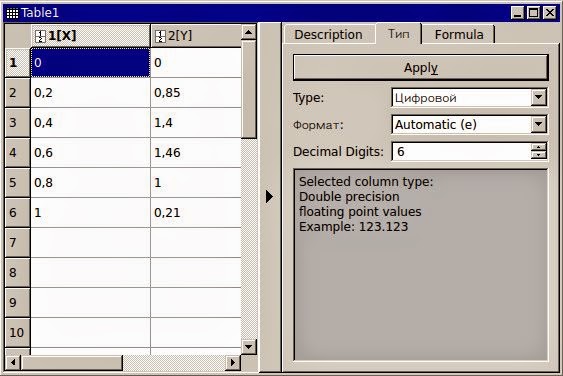The height and width of the screenshot is (376, 563).
Task: Minimize the Table1 window
Action: [517, 13]
